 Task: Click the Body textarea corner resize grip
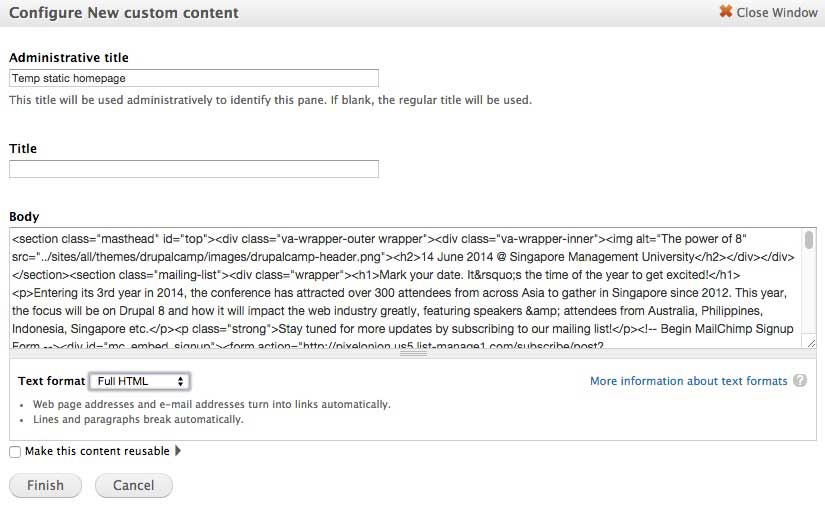pyautogui.click(x=809, y=342)
